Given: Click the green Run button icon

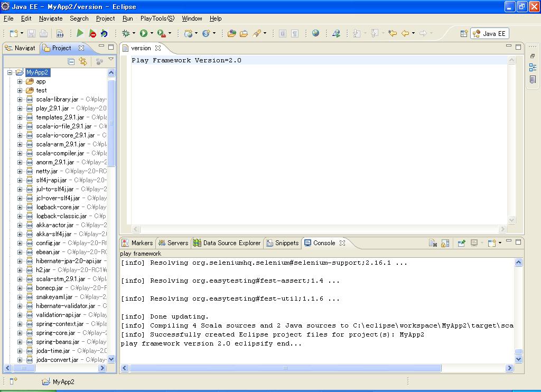Looking at the screenshot, I should (x=144, y=33).
